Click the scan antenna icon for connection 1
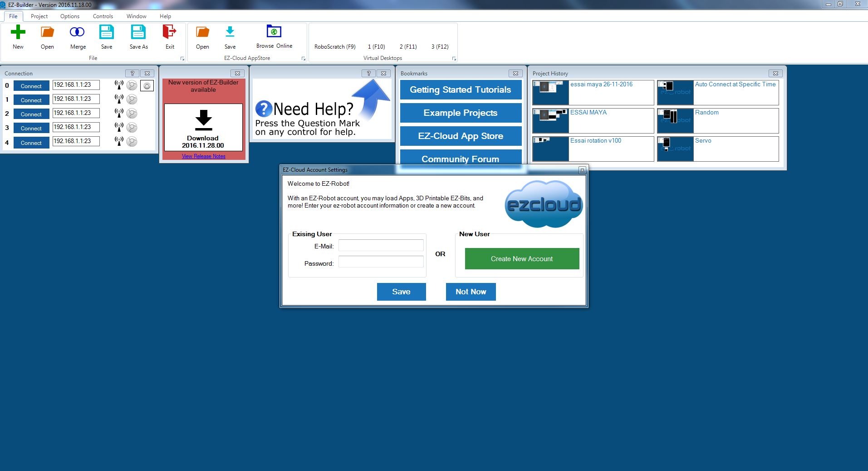Image resolution: width=868 pixels, height=471 pixels. pyautogui.click(x=119, y=99)
